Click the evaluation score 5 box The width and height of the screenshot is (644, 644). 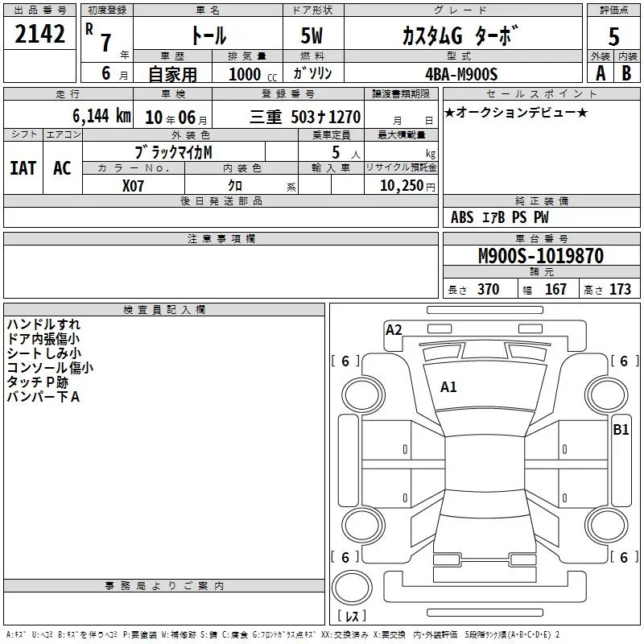[613, 34]
